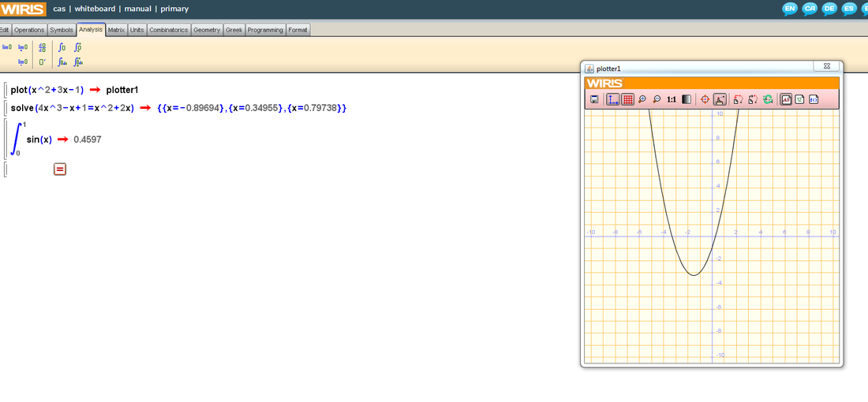Insert a definite integral template
The width and height of the screenshot is (868, 402).
tap(77, 47)
